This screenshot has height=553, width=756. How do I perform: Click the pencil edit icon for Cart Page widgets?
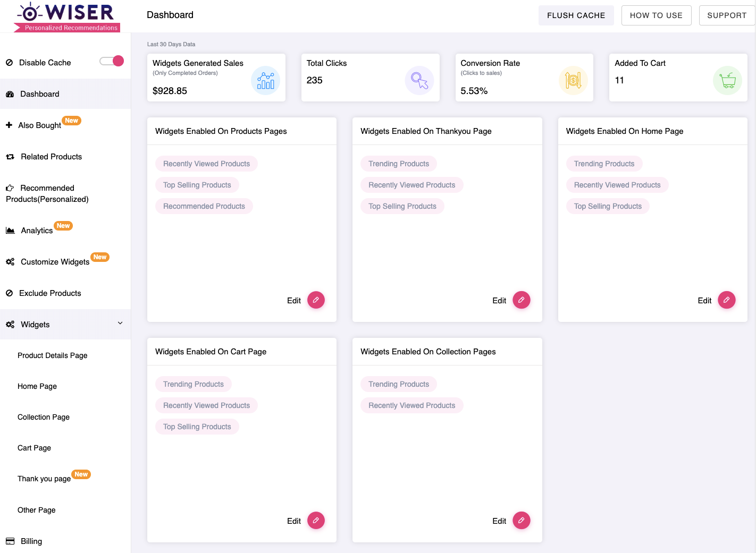click(316, 521)
